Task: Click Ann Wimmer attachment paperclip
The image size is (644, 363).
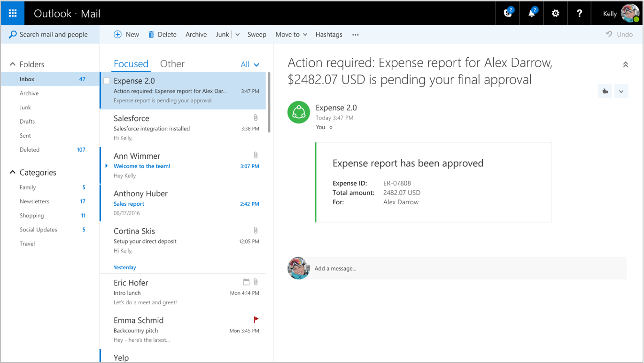Action: tap(256, 155)
